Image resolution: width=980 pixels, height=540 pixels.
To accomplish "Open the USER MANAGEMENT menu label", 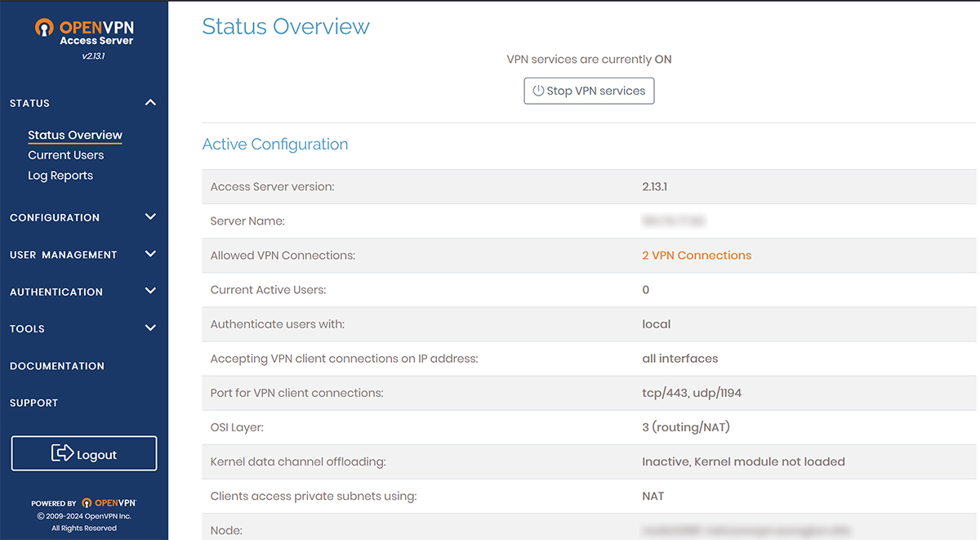I will [x=64, y=255].
